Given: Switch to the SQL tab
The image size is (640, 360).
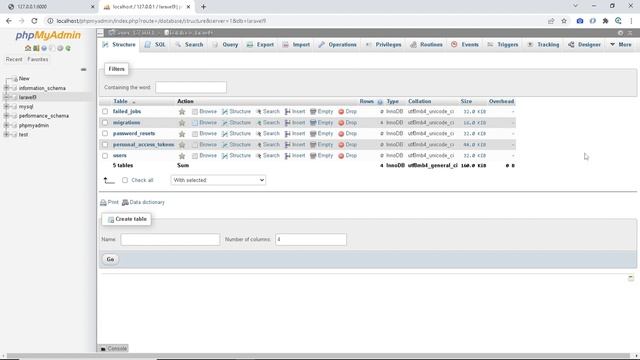Looking at the screenshot, I should point(155,44).
